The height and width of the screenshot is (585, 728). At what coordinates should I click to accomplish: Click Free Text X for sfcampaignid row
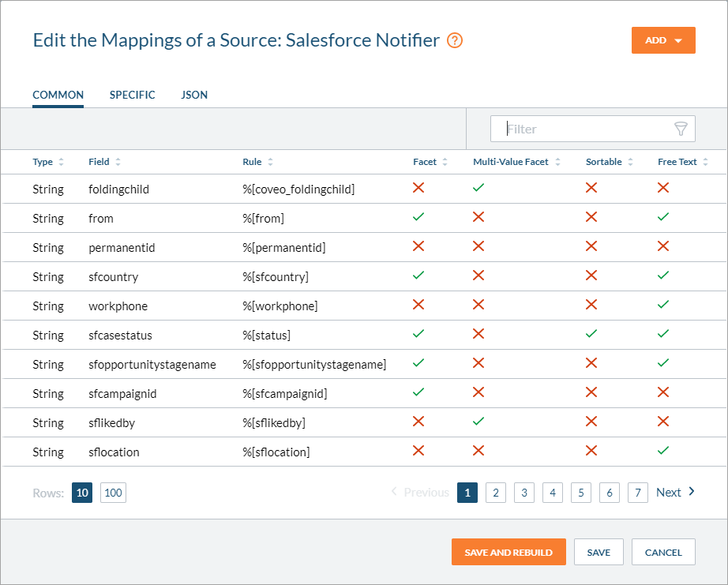[663, 392]
